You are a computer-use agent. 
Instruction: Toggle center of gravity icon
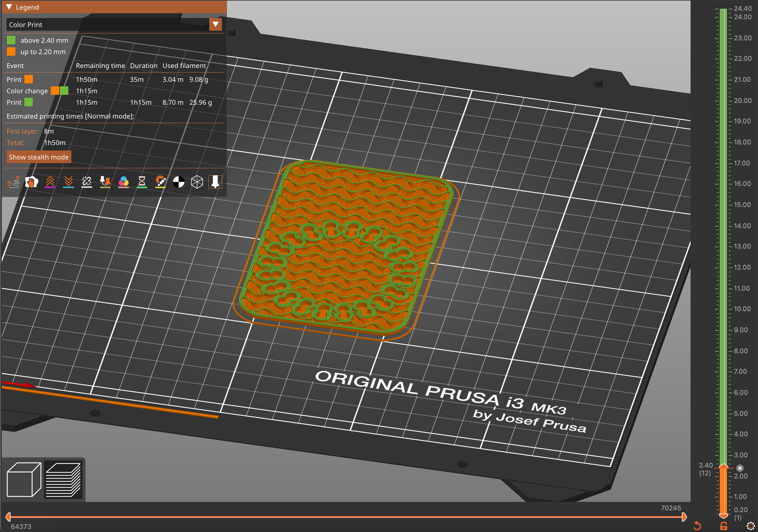coord(179,182)
